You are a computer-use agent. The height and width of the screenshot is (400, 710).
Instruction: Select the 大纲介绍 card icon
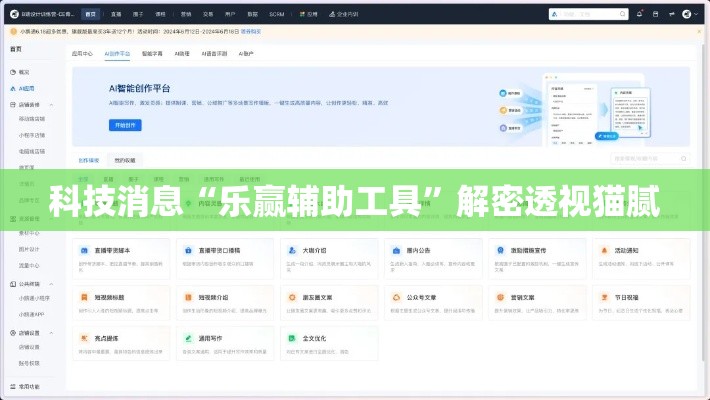click(x=292, y=250)
